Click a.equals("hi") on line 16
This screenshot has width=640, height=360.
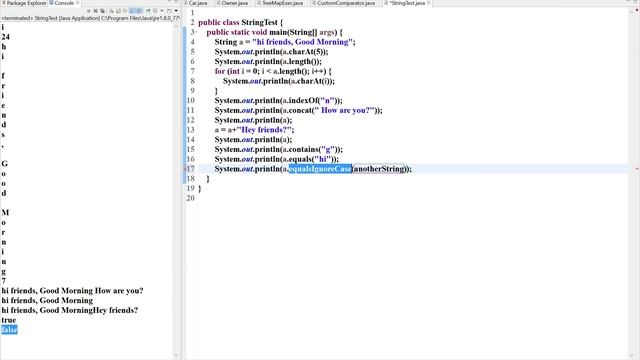pos(308,159)
